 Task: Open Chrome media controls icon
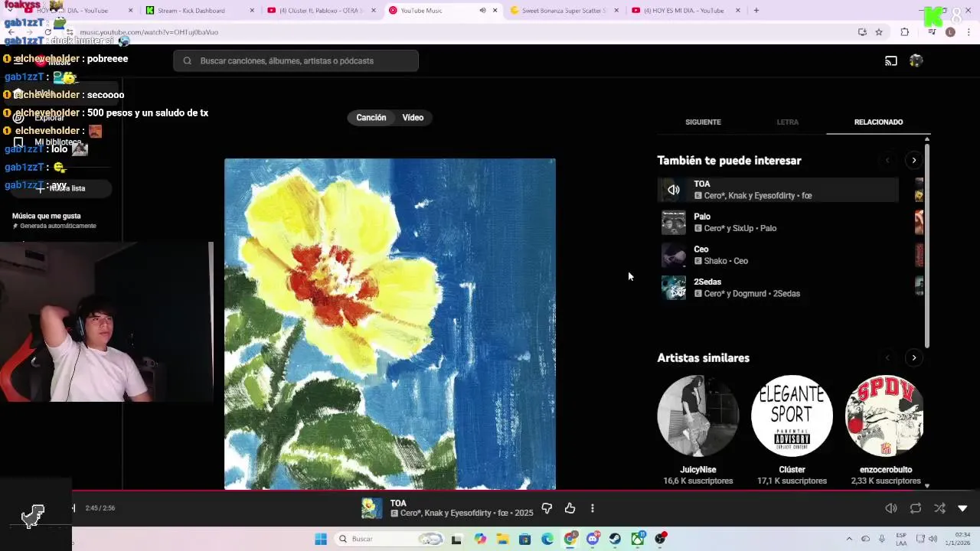932,32
